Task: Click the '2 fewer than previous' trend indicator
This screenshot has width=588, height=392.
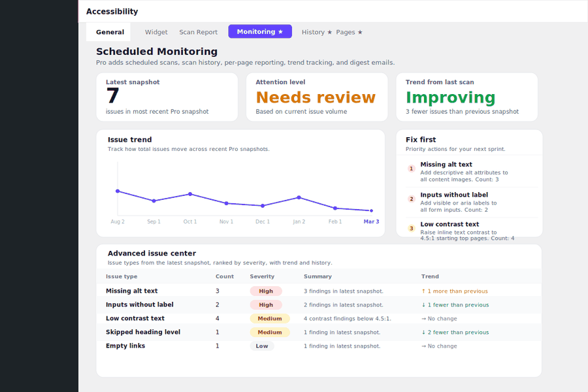Action: [x=455, y=333]
